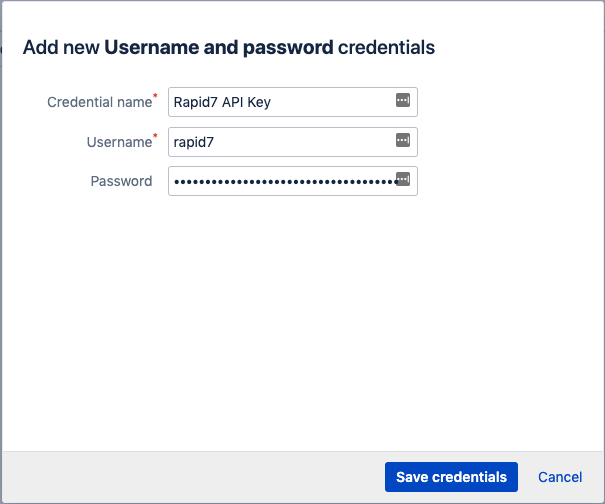Click bold "Username and password" in the title

(x=219, y=47)
